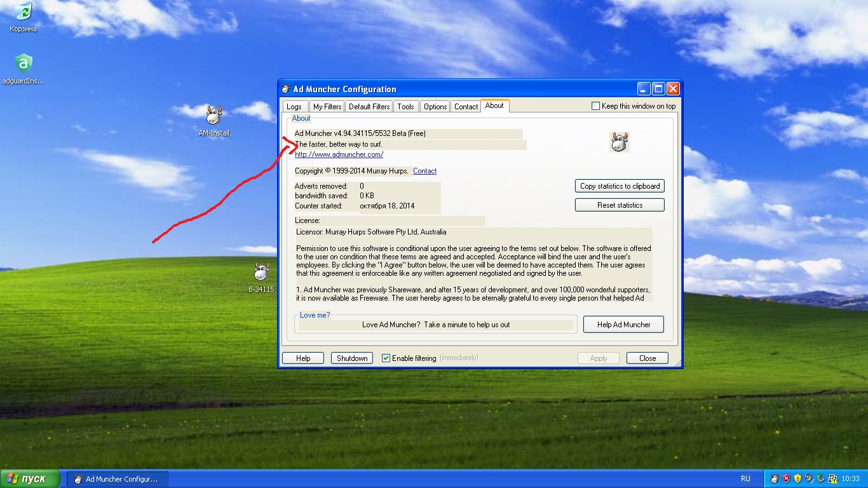Close the configuration via Close button
Screen dimensions: 868x488
[648, 358]
